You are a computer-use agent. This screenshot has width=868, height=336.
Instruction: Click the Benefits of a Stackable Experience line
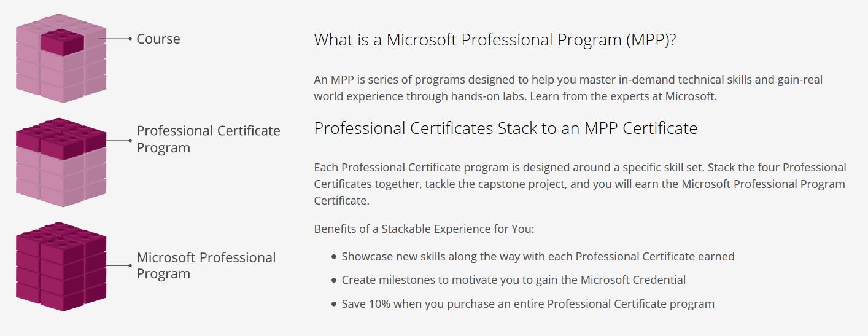(x=424, y=229)
